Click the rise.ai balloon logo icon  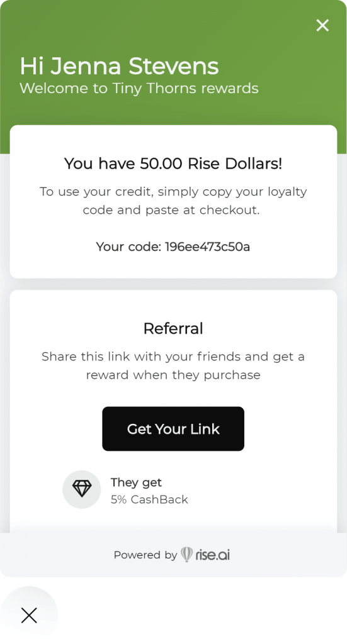[x=186, y=555]
